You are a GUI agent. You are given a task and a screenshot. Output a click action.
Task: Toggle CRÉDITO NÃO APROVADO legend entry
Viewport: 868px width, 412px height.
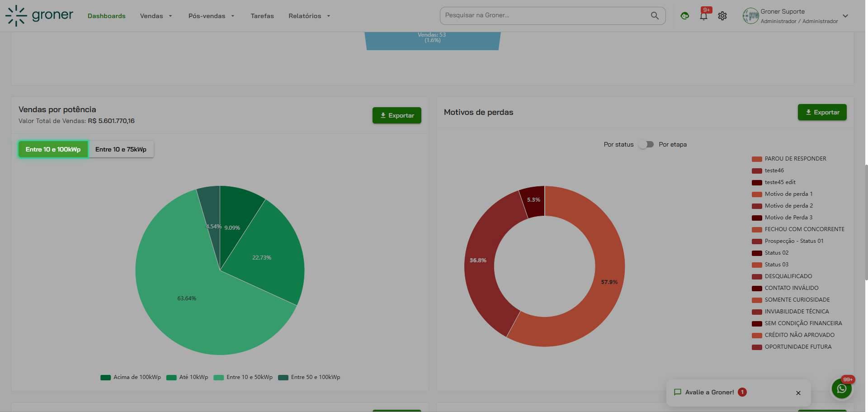(793, 335)
